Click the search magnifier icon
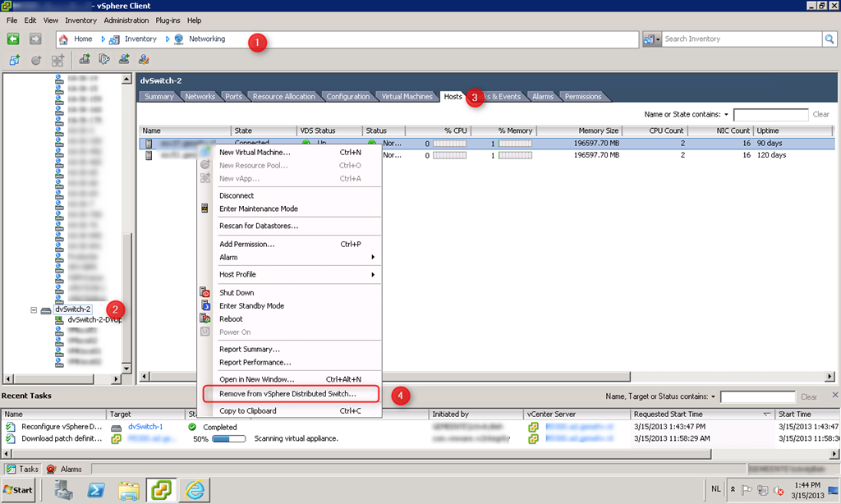This screenshot has width=841, height=504. [830, 39]
